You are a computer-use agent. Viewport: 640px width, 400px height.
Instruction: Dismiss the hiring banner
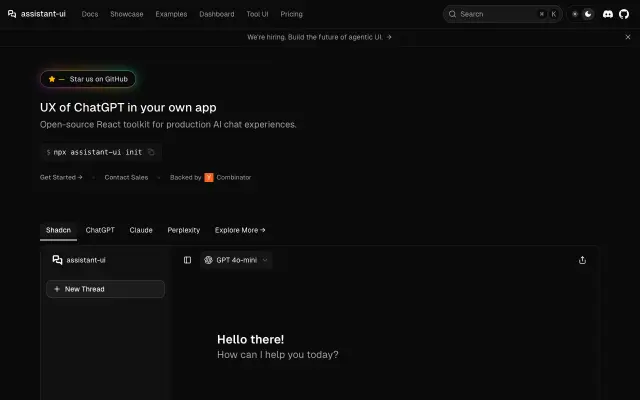pos(628,37)
